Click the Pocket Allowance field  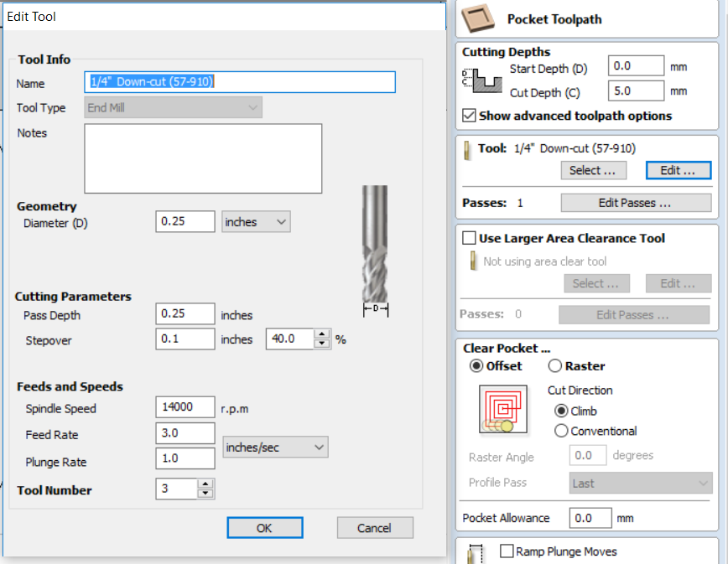[590, 518]
